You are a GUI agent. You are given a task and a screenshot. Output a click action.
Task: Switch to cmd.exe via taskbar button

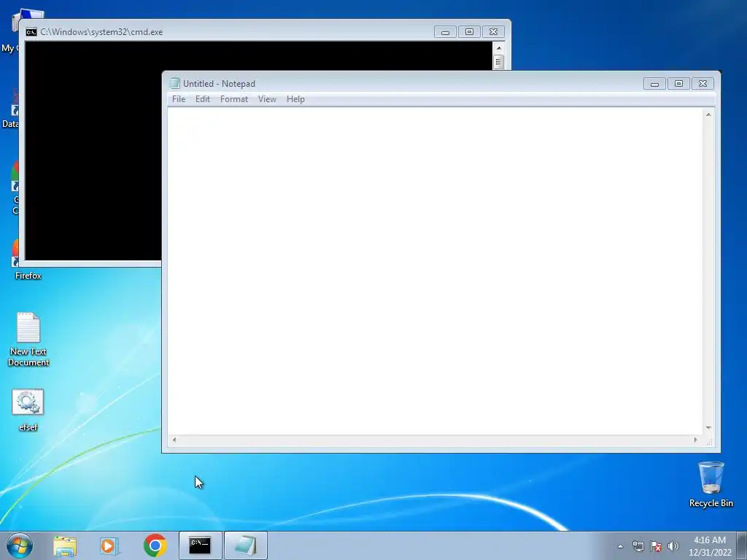coord(200,545)
